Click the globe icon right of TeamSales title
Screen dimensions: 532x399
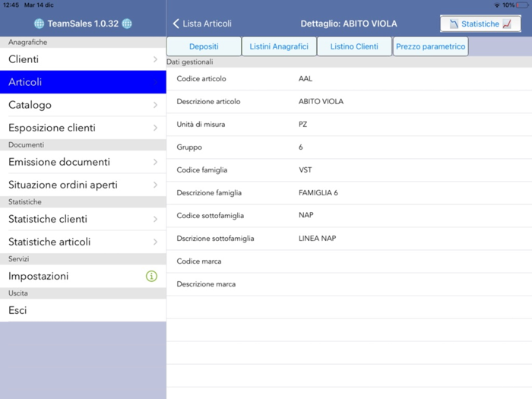[127, 24]
